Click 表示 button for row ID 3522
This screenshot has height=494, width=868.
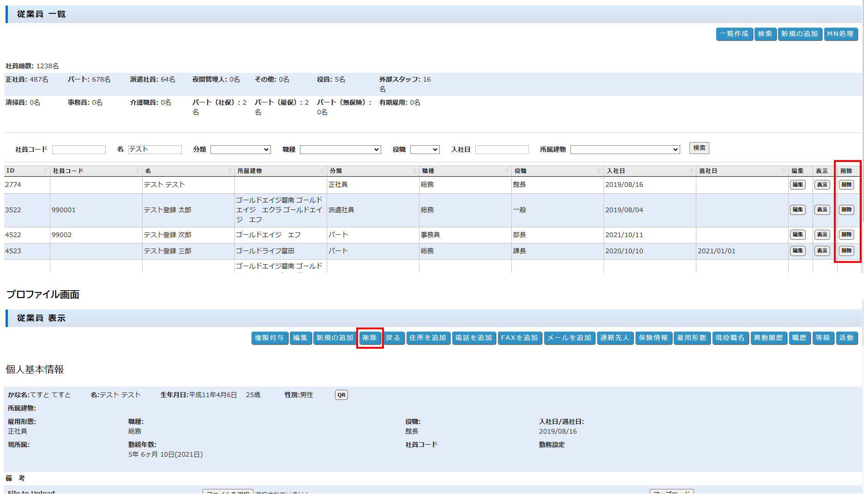coord(822,209)
